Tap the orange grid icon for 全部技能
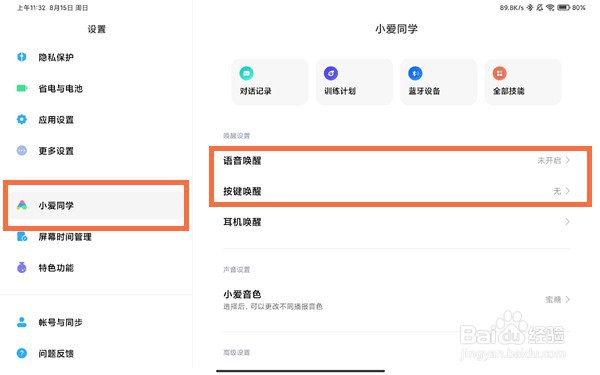600x375 pixels. [500, 73]
